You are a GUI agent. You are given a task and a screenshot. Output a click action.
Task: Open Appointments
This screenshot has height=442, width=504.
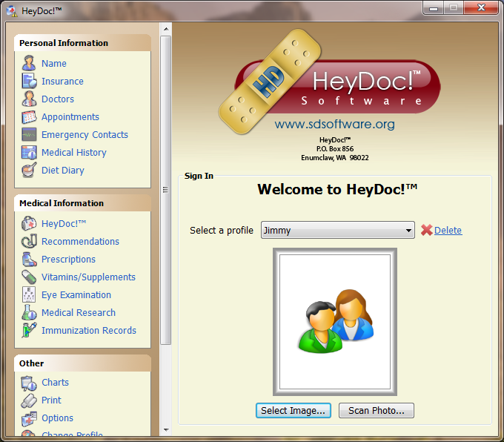coord(70,117)
